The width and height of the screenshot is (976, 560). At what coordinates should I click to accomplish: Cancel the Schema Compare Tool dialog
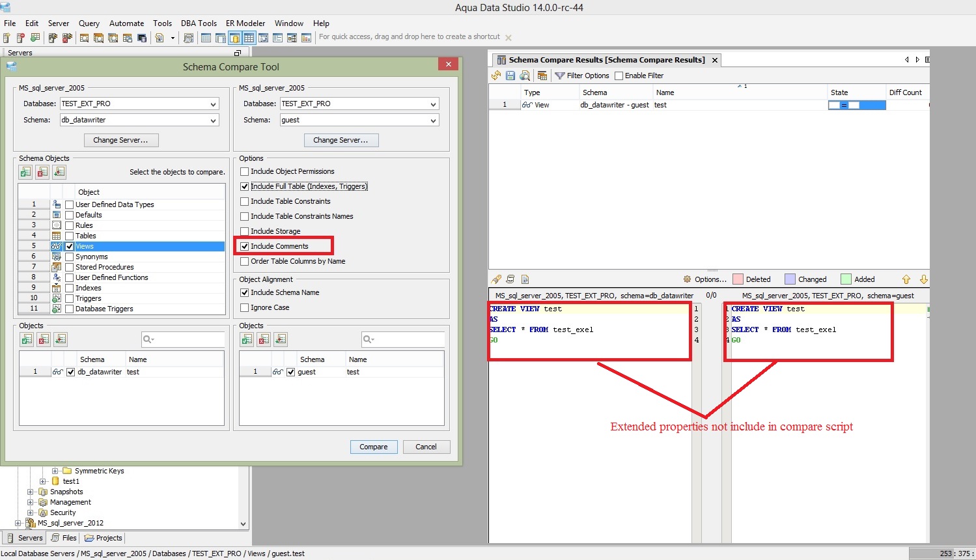pos(426,447)
